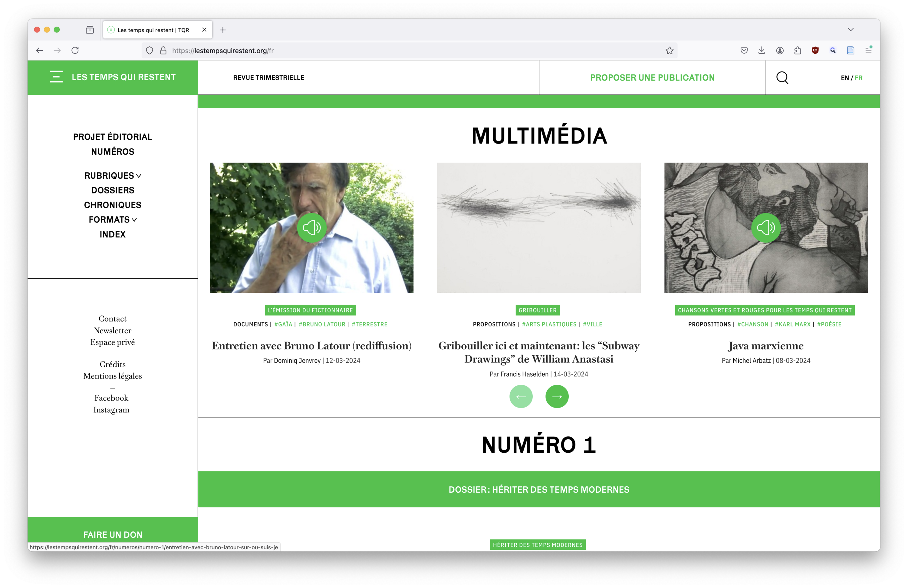908x588 pixels.
Task: Play audio on Java marxienne thumbnail
Action: pyautogui.click(x=765, y=228)
